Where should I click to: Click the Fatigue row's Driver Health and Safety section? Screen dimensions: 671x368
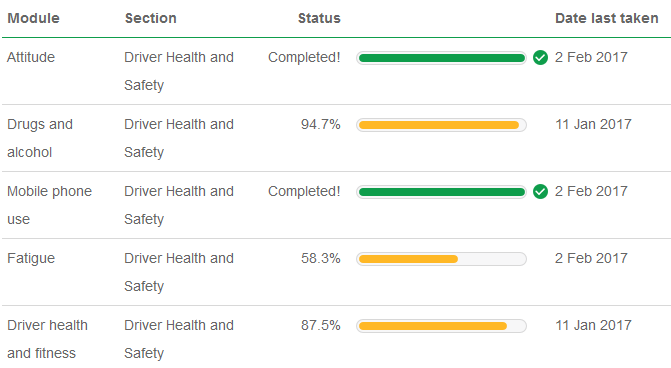tap(179, 272)
